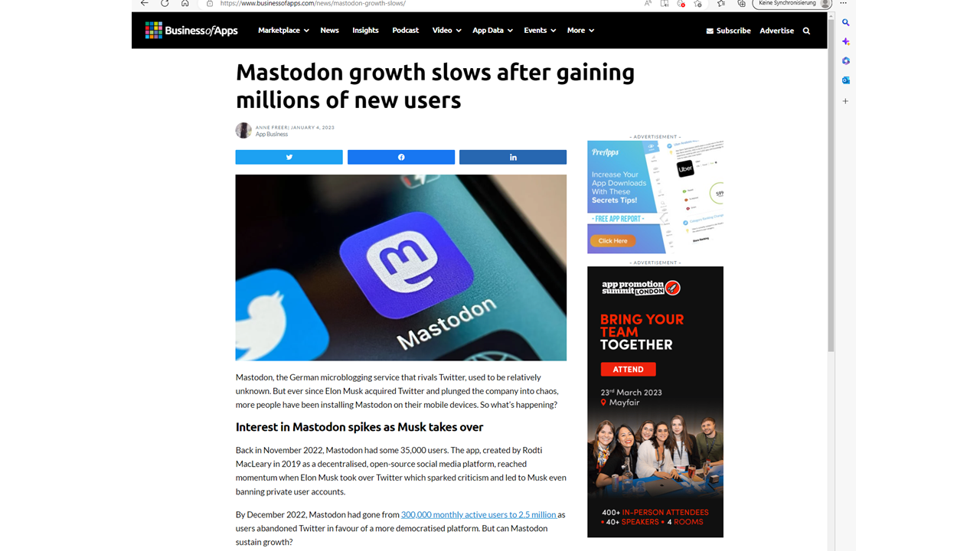The width and height of the screenshot is (980, 551).
Task: Follow the 300,000 monthly active users link
Action: pos(479,515)
